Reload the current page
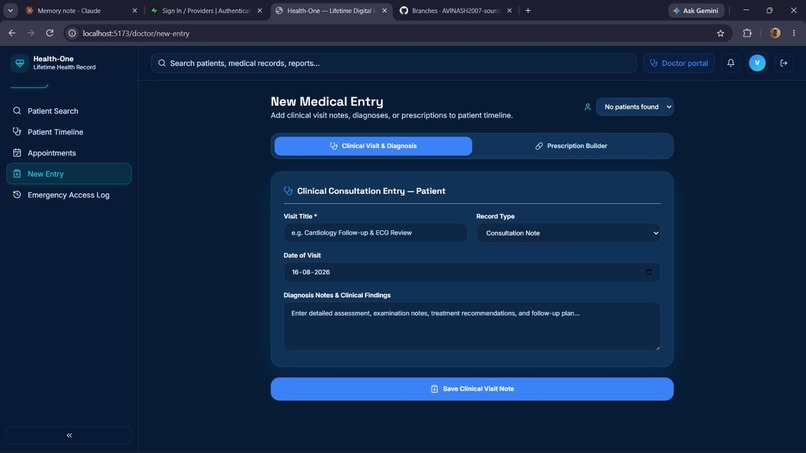This screenshot has width=806, height=453. point(49,33)
